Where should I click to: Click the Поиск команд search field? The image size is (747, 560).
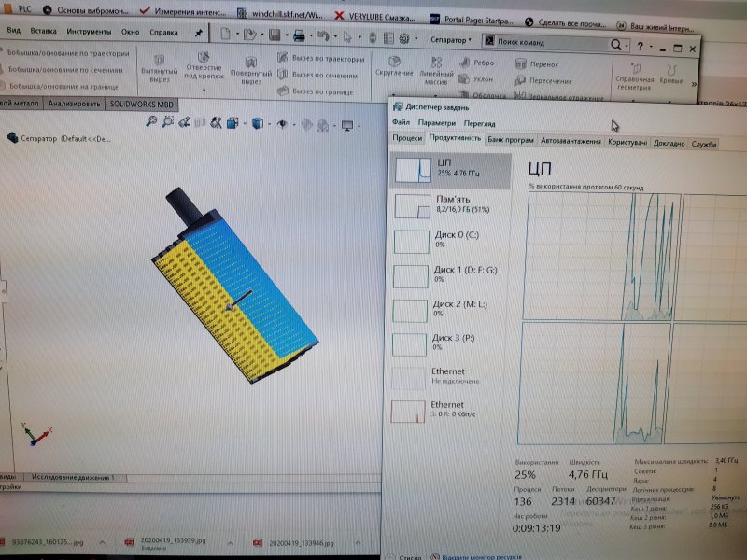click(x=551, y=43)
